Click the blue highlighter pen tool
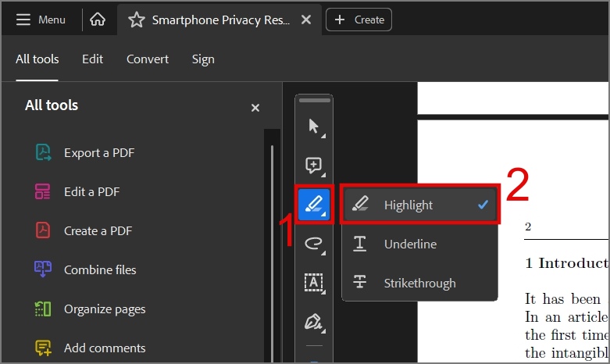610x364 pixels. [314, 204]
